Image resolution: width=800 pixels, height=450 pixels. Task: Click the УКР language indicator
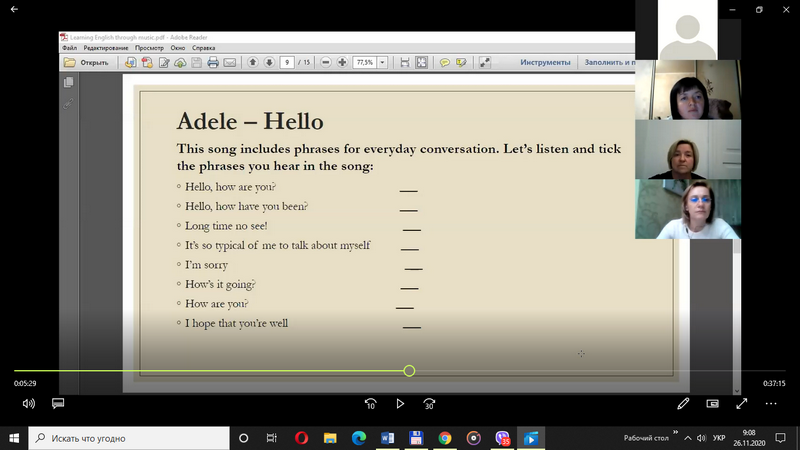[x=719, y=438]
